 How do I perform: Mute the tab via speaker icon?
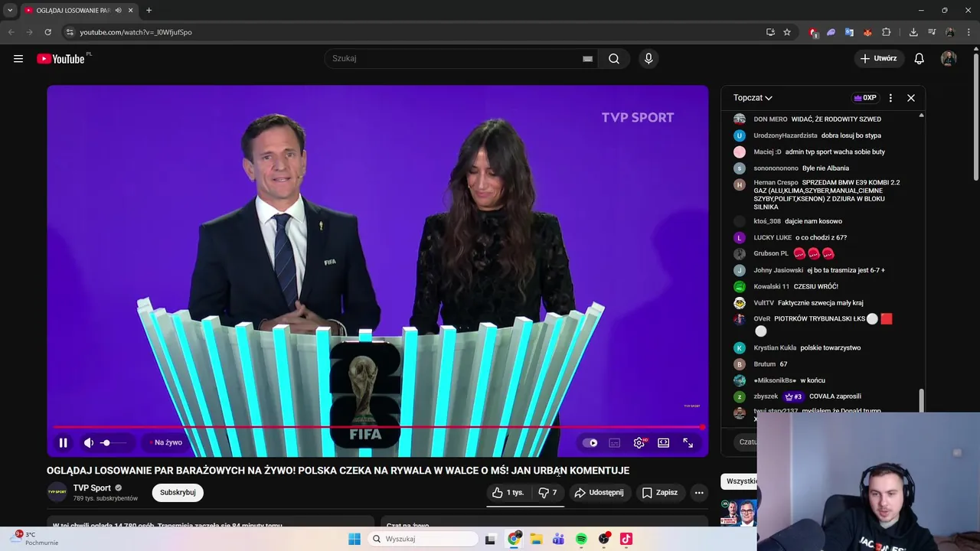click(x=118, y=11)
